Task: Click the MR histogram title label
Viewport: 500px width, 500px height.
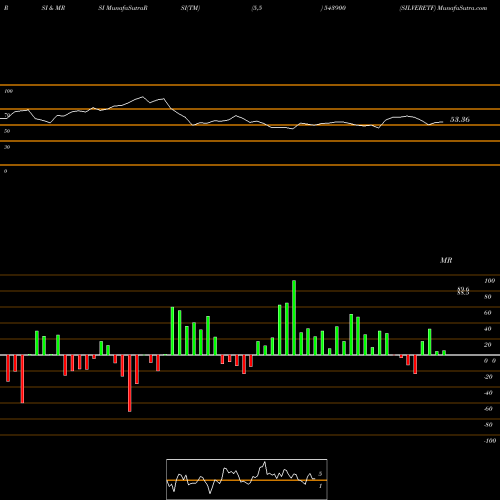Action: [x=446, y=260]
